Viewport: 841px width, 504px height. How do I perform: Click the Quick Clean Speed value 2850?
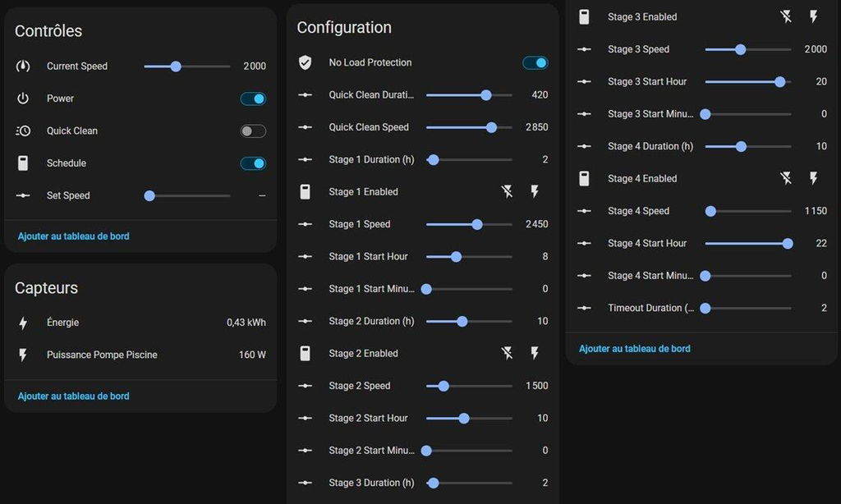[537, 127]
